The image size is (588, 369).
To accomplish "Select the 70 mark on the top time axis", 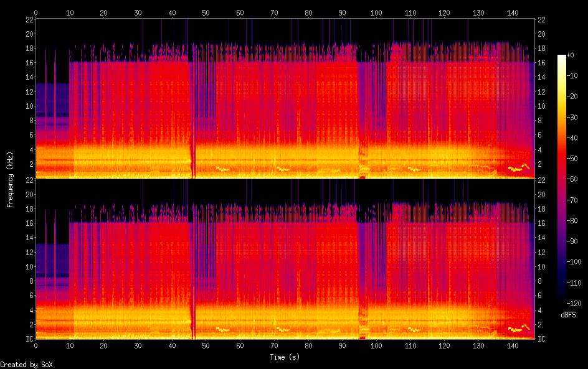I will point(274,12).
